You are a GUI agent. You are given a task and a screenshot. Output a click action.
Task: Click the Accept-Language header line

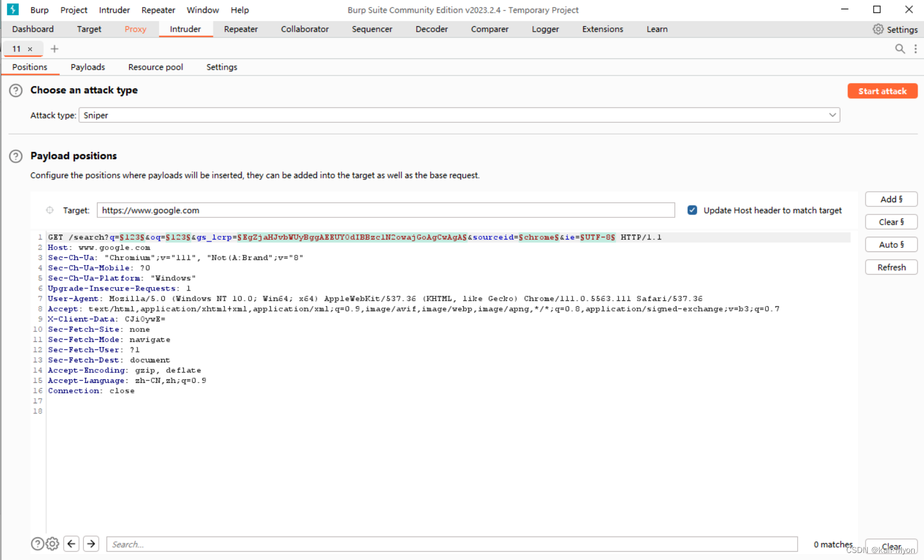[x=127, y=381]
